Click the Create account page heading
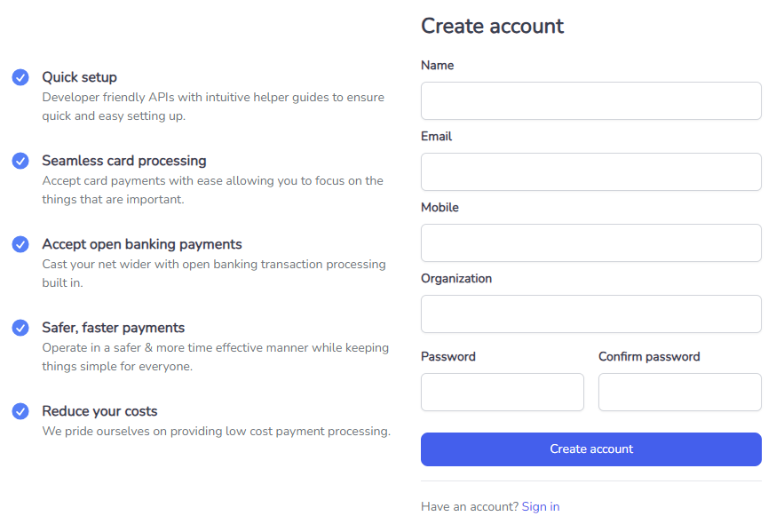This screenshot has width=784, height=532. 493,26
